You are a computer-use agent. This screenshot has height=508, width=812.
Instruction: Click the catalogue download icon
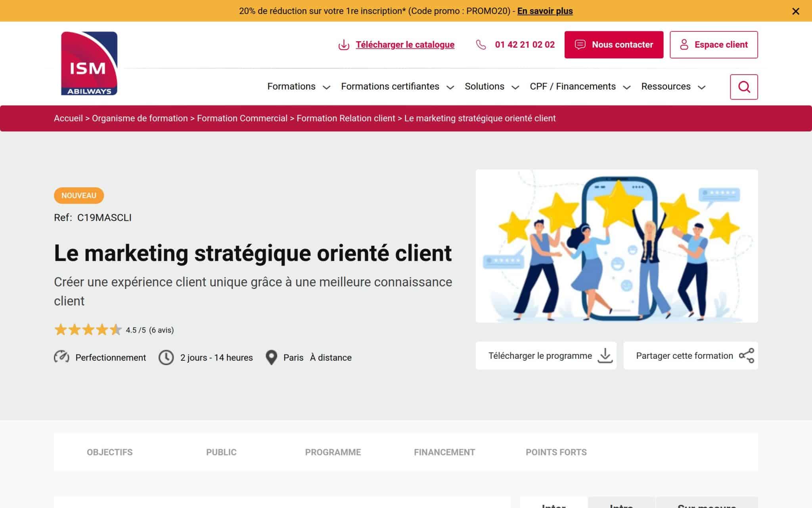[x=344, y=45]
